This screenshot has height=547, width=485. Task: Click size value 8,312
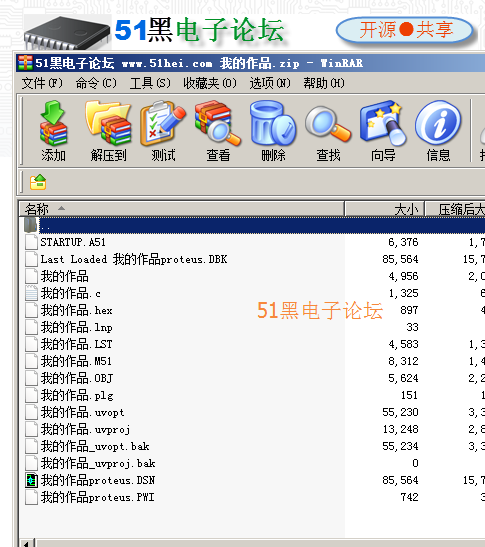click(x=403, y=361)
